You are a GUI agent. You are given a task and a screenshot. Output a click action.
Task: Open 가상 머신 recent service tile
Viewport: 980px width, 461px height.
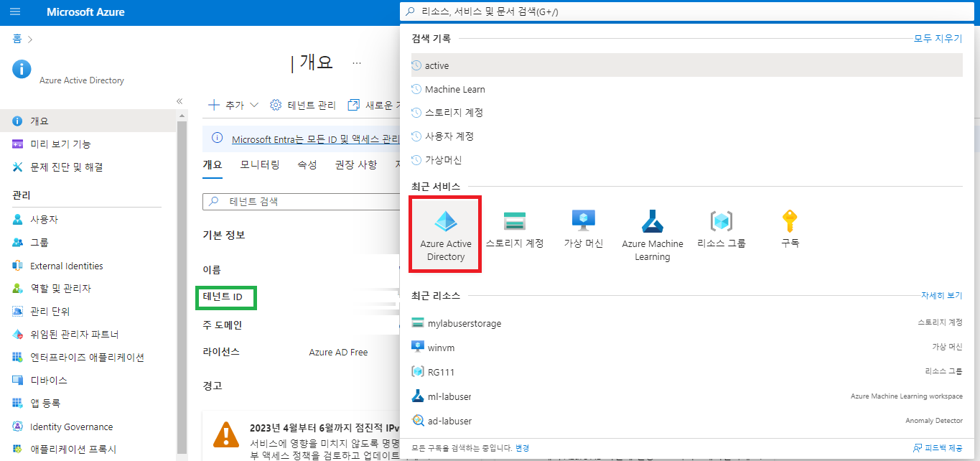(x=584, y=230)
